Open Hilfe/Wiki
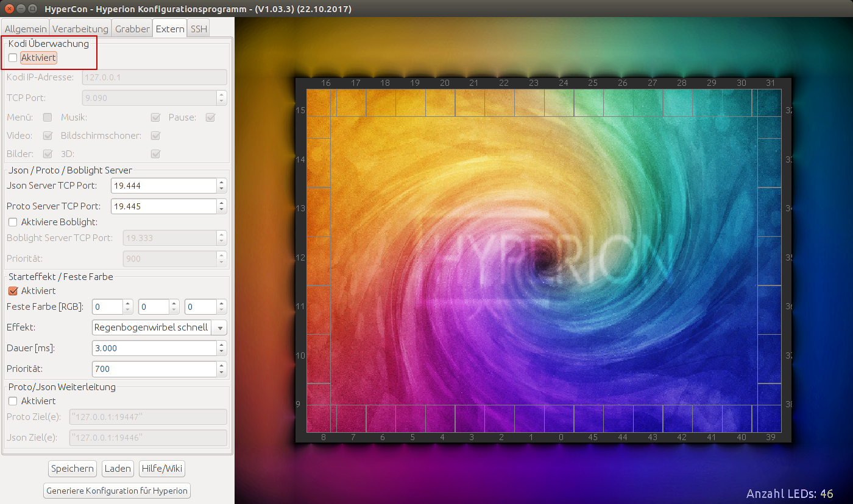Viewport: 853px width, 504px height. click(x=162, y=469)
